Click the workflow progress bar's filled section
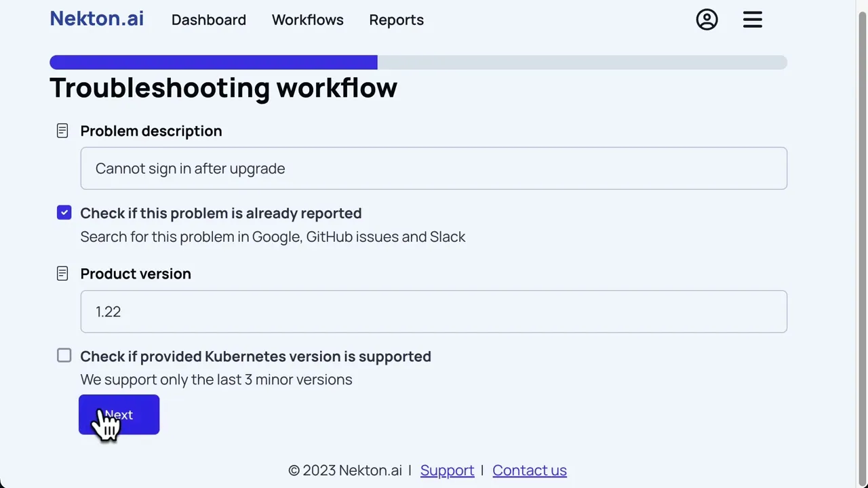Viewport: 868px width, 488px height. (x=213, y=62)
